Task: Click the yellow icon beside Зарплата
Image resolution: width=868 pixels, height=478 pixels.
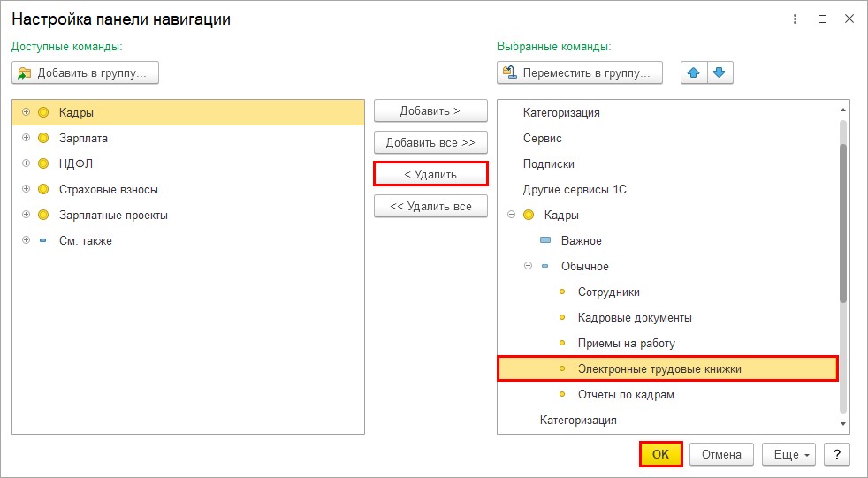Action: (x=43, y=138)
